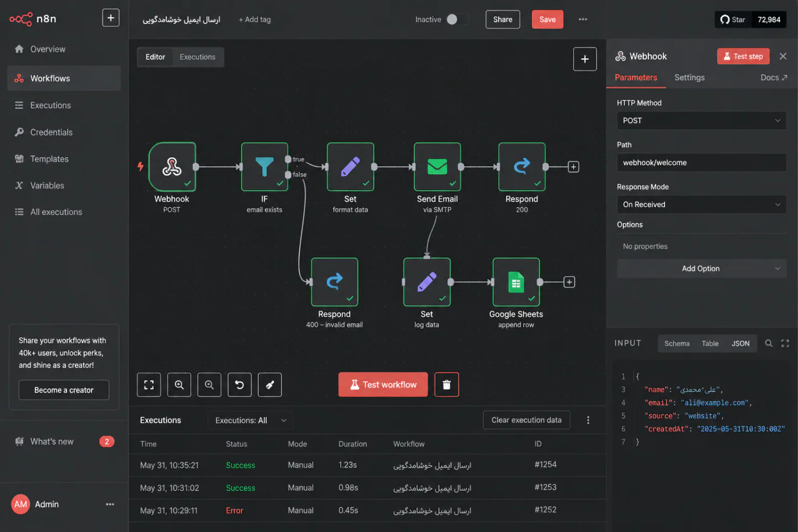Zoom out on the workflow canvas
This screenshot has width=798, height=532.
tap(209, 385)
